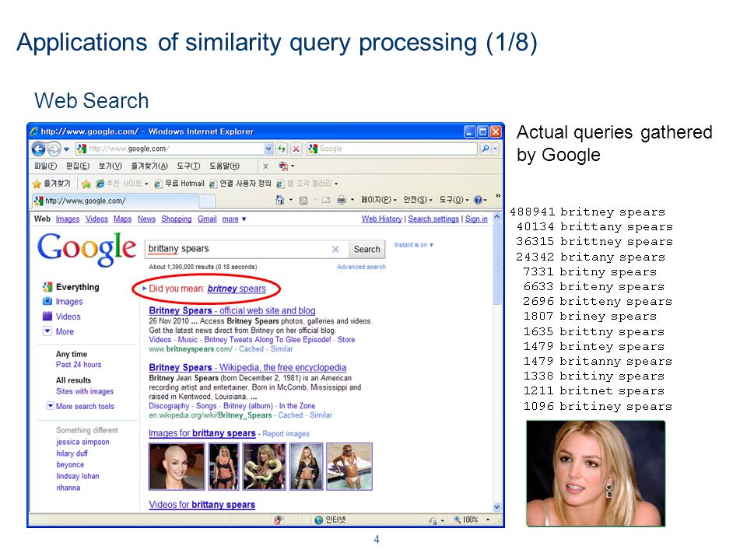This screenshot has height=560, width=747.
Task: Select the http://www.google.com/ browser tab
Action: (x=114, y=201)
